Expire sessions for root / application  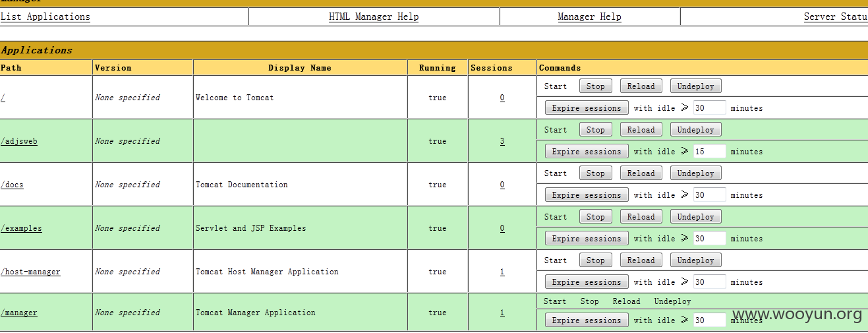click(x=587, y=108)
